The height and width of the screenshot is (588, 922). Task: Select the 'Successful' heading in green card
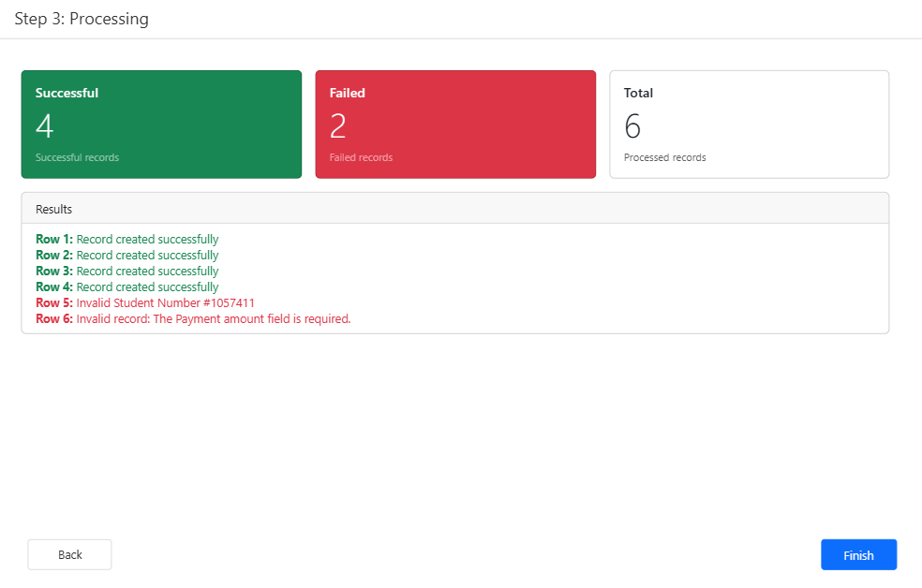(67, 93)
